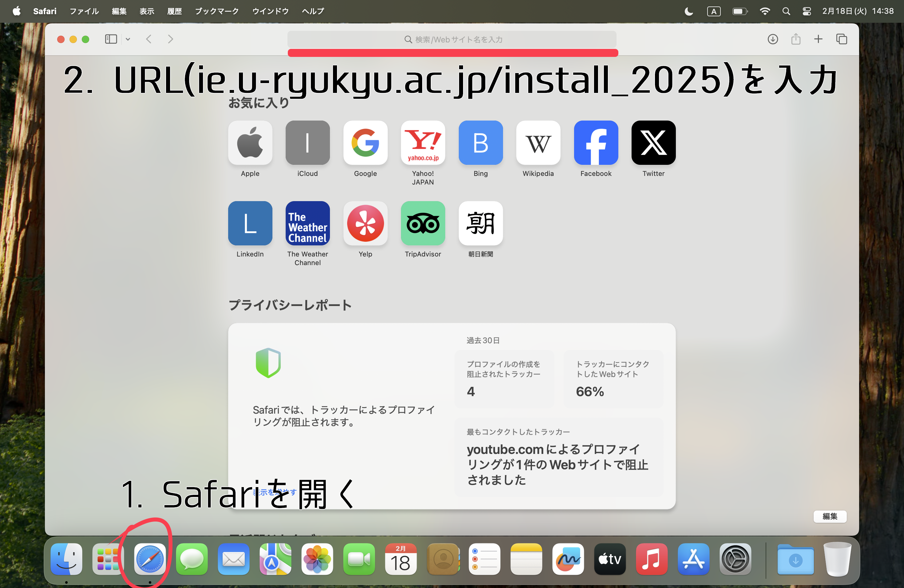The height and width of the screenshot is (588, 904).
Task: Open App Store from the Dock
Action: pos(693,559)
